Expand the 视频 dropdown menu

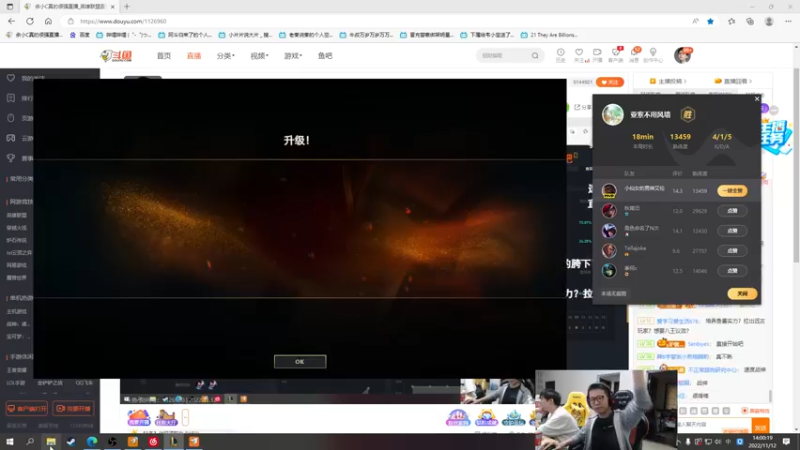coord(259,56)
